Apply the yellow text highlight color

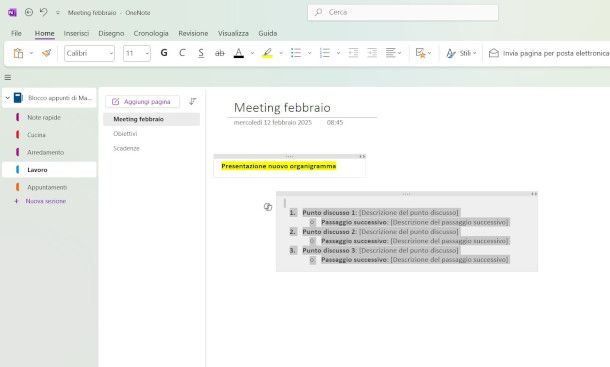click(x=267, y=53)
